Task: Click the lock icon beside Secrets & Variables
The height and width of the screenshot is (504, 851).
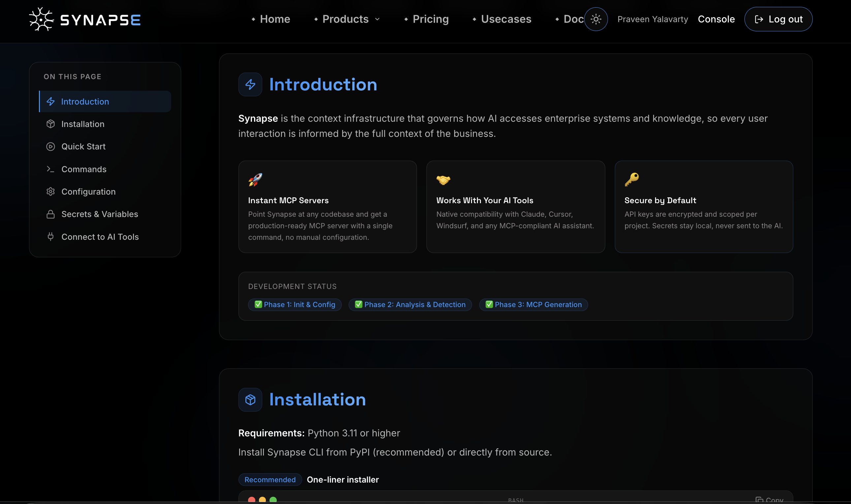Action: click(50, 214)
